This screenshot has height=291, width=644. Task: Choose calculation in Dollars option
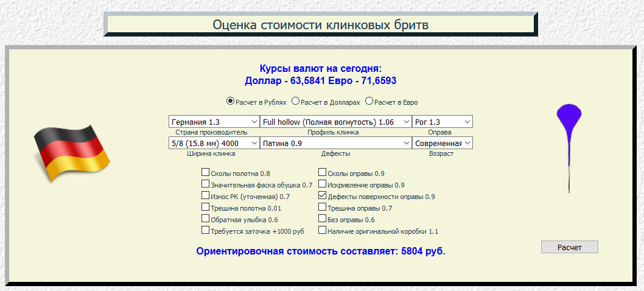point(295,101)
